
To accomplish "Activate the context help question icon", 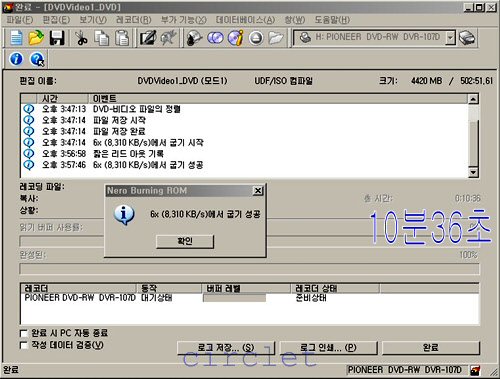I will tap(37, 59).
